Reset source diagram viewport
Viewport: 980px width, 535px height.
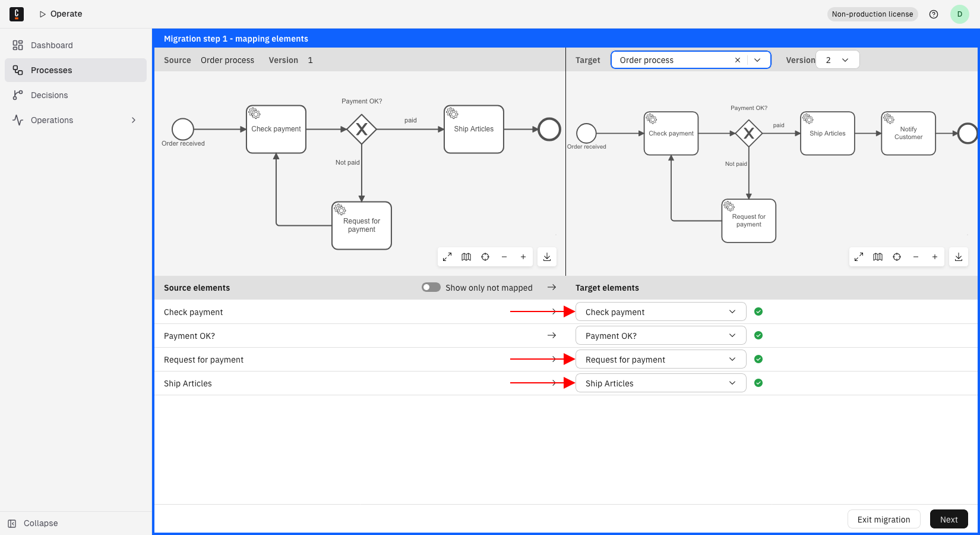[485, 257]
